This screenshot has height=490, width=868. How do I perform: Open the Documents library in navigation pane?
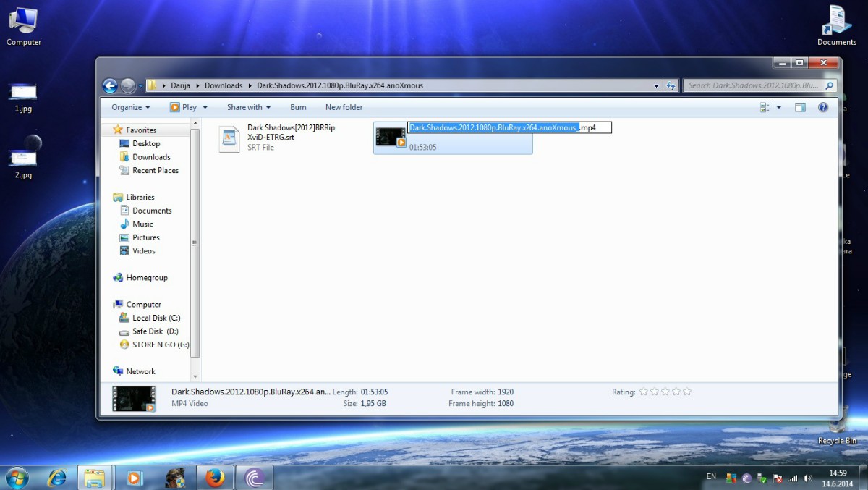point(152,211)
